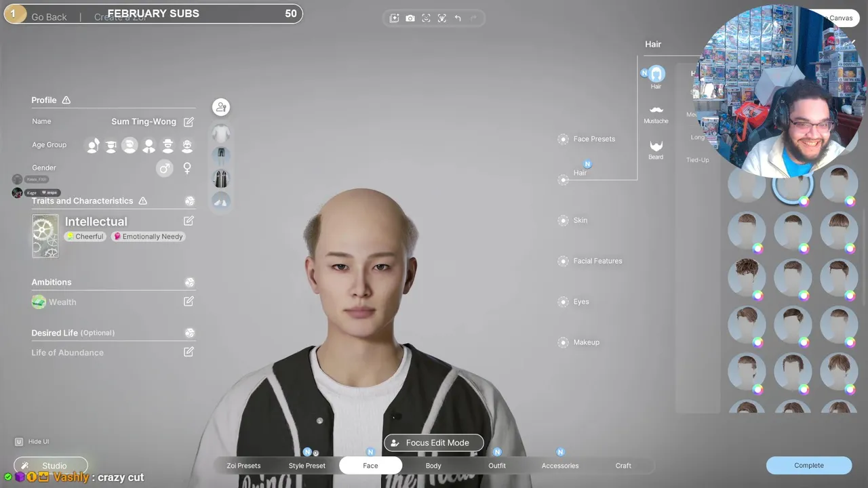Click the Complete button

(809, 466)
